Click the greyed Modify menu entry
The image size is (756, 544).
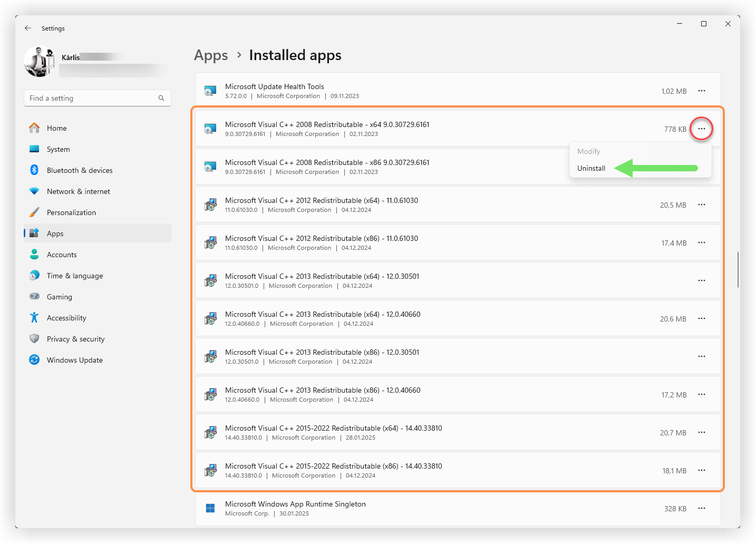(x=588, y=151)
